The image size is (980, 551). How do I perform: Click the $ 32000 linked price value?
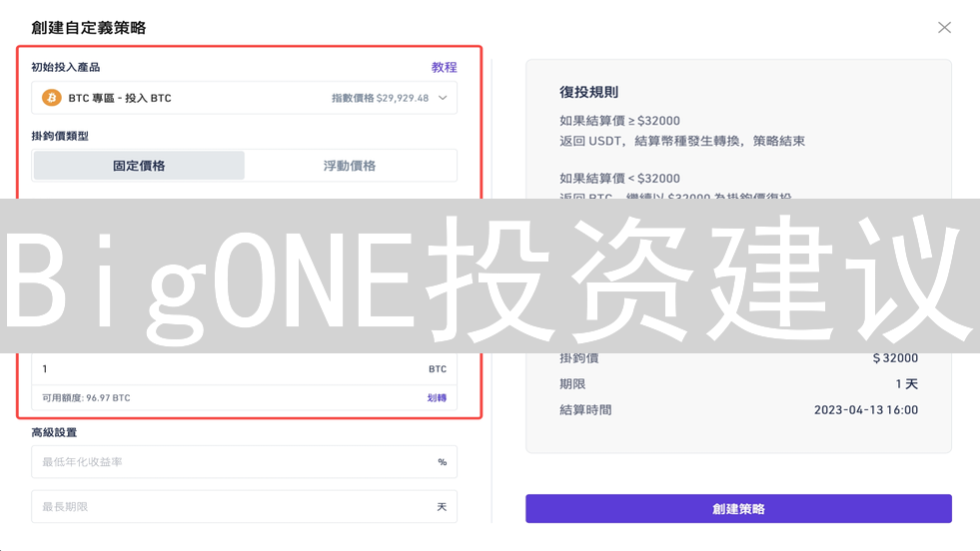coord(895,358)
